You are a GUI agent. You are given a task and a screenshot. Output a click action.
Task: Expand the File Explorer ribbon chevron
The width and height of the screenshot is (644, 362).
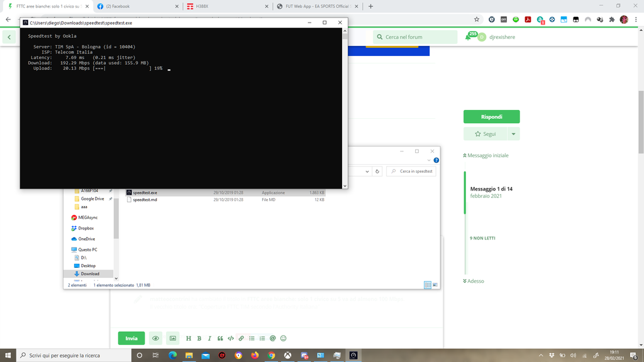430,160
